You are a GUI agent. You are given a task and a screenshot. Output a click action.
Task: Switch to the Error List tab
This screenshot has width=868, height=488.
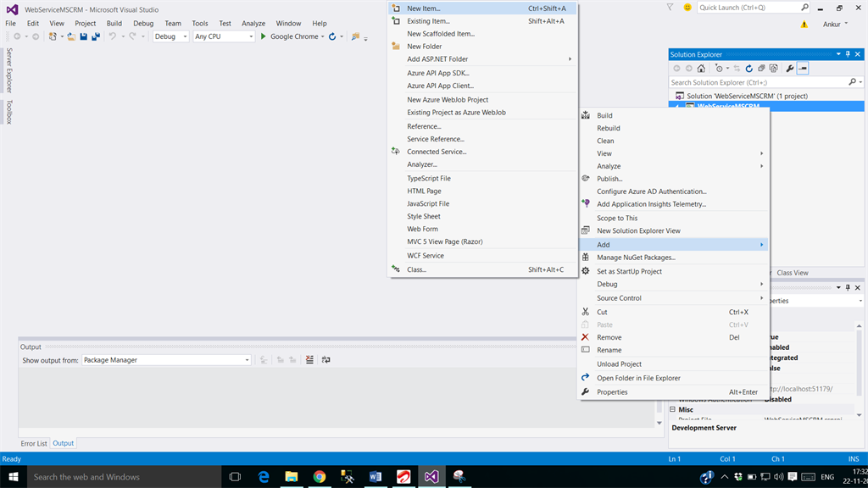pos(34,443)
